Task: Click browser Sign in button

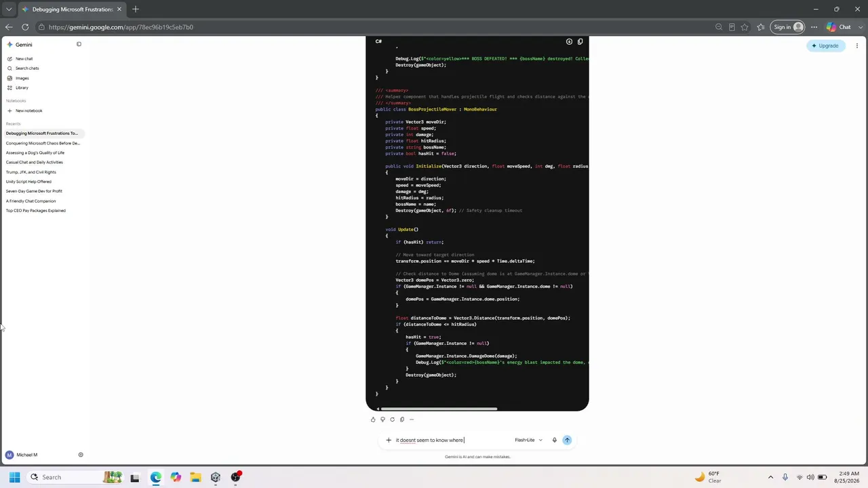Action: (x=789, y=27)
